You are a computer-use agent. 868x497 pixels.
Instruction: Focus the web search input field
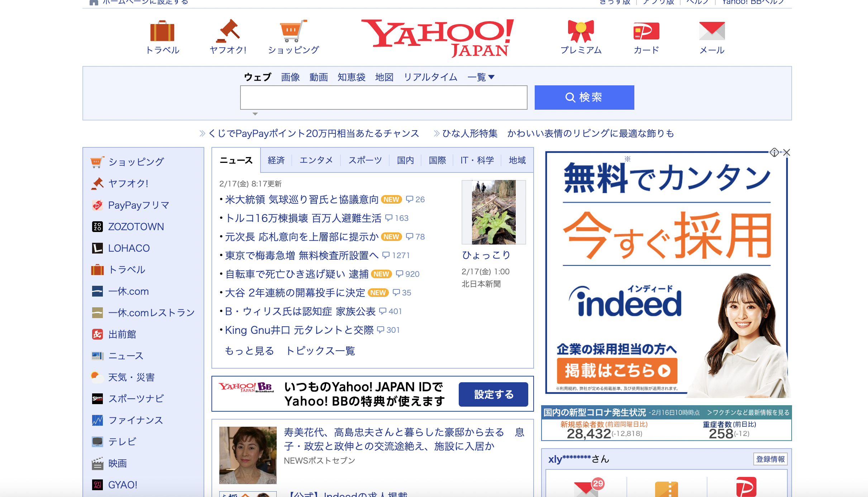point(384,98)
